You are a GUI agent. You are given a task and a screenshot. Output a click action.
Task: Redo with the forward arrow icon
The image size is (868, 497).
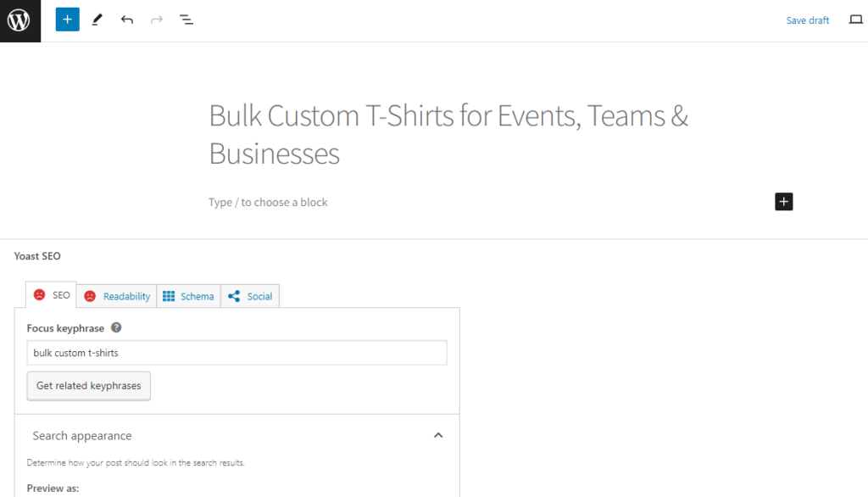click(156, 19)
